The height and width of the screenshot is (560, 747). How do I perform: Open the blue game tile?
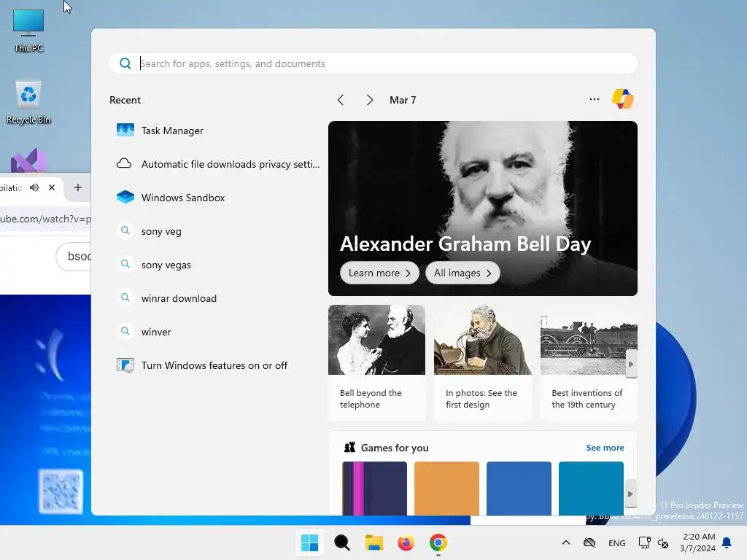click(x=519, y=488)
